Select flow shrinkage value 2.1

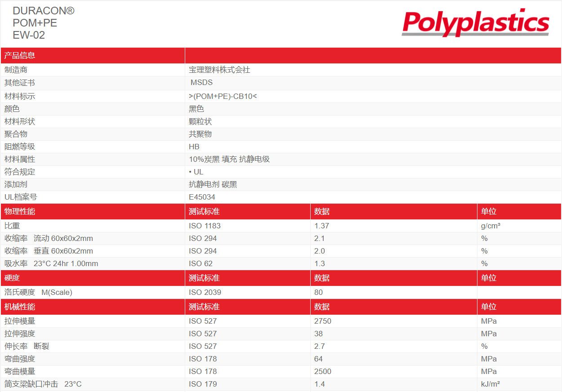coord(320,238)
